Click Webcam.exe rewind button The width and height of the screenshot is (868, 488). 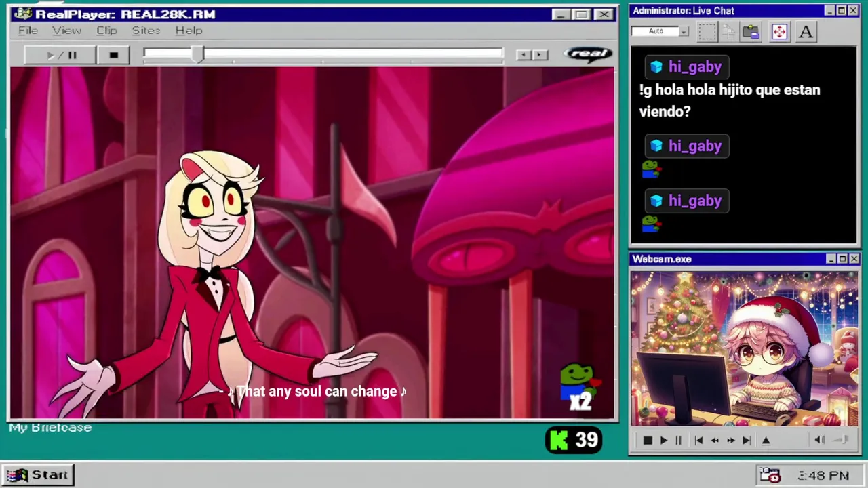(715, 441)
